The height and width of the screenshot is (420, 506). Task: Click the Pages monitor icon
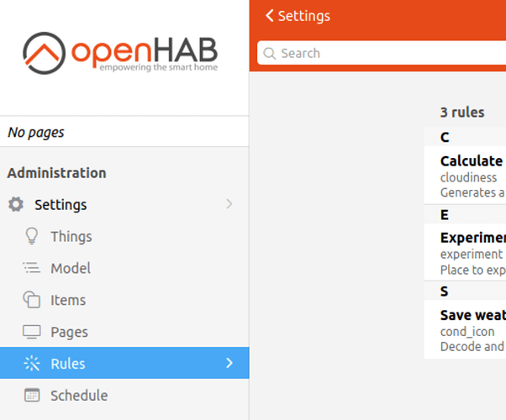[x=32, y=332]
